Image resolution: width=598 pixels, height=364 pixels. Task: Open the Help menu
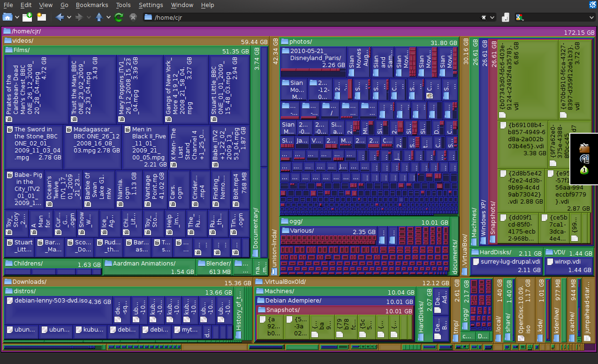(x=207, y=5)
